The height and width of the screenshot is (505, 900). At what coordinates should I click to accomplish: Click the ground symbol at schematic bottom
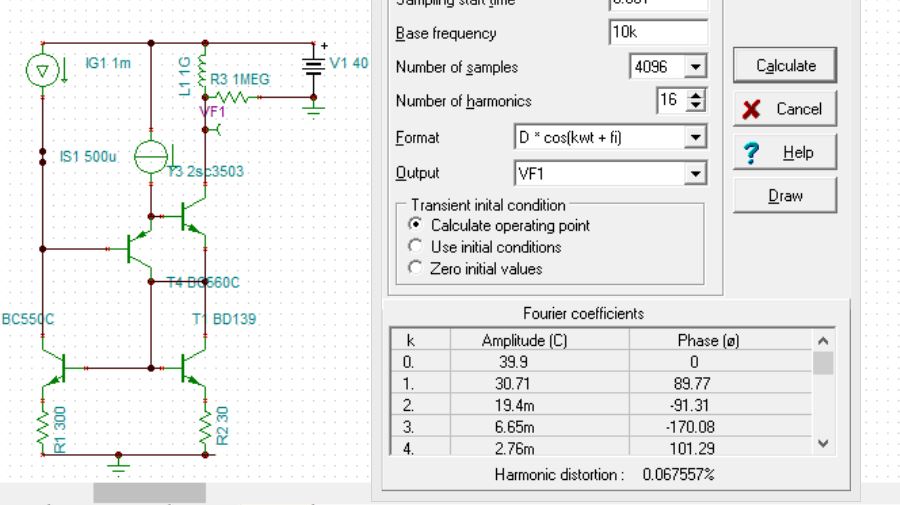(x=118, y=465)
